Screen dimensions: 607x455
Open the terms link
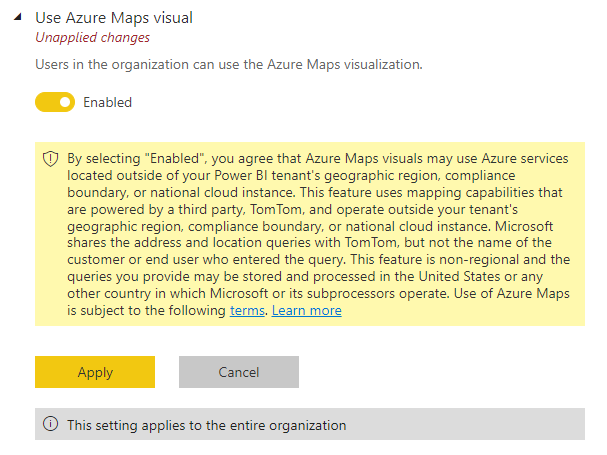point(247,311)
